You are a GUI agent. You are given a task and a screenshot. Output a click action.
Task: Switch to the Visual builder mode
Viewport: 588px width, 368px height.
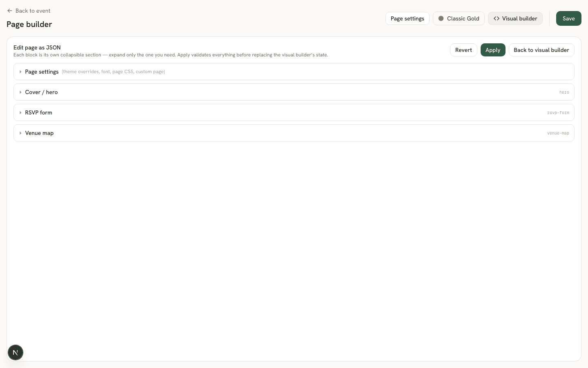(515, 18)
